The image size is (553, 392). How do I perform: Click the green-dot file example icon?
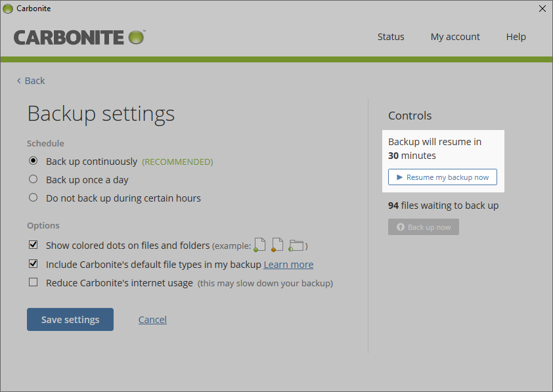coord(260,246)
